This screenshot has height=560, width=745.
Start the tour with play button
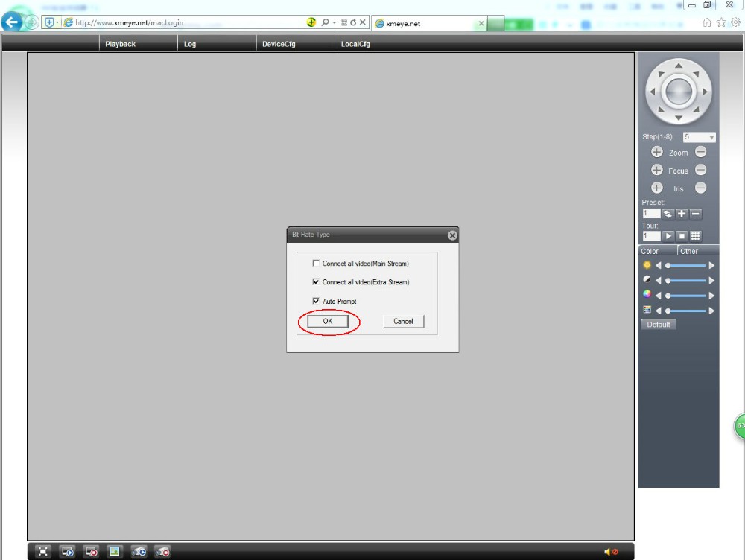tap(668, 236)
